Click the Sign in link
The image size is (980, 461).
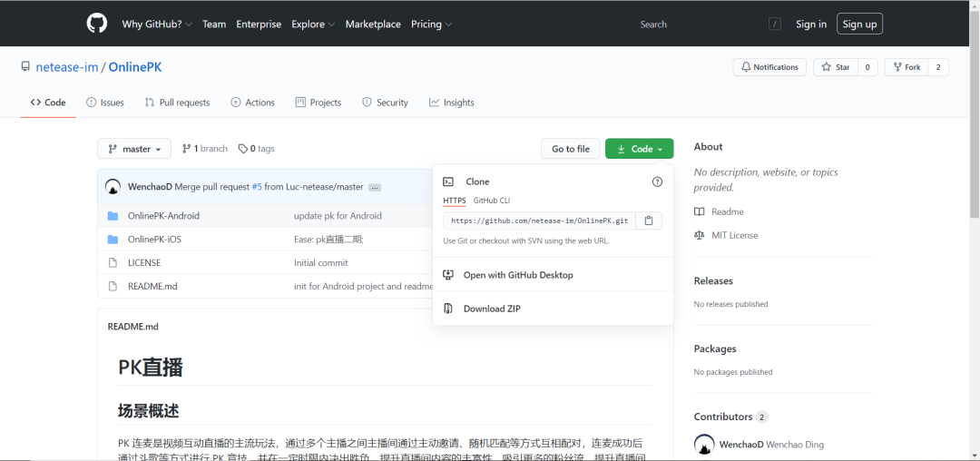[811, 25]
